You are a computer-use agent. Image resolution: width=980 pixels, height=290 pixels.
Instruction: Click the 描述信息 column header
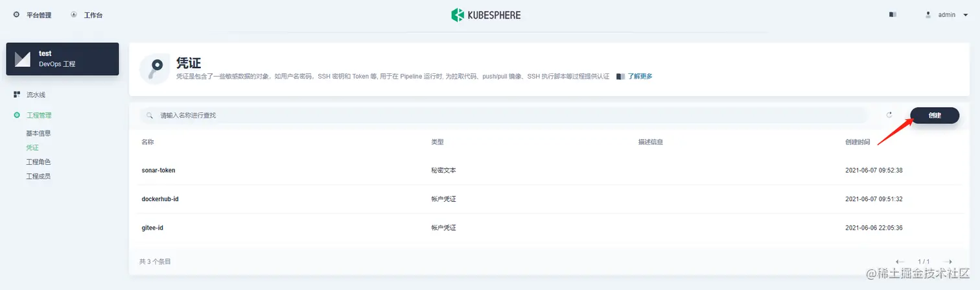click(651, 141)
